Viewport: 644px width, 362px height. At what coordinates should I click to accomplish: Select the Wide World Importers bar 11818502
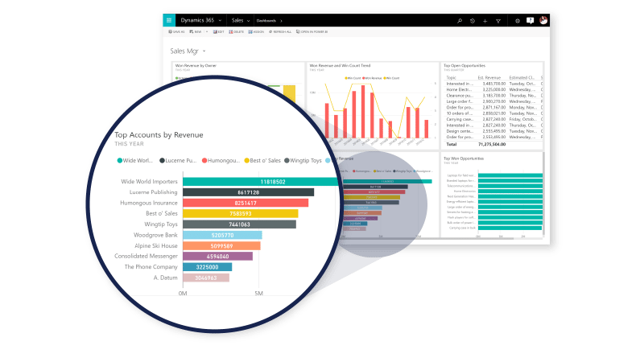point(262,182)
